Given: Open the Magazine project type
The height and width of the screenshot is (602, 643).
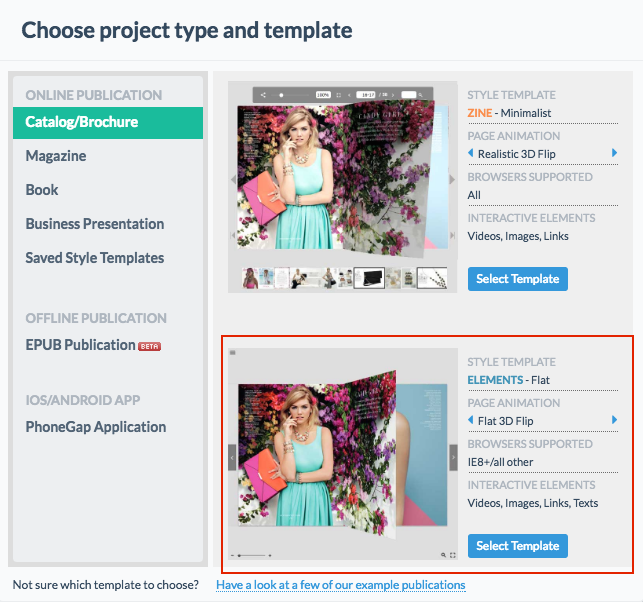Looking at the screenshot, I should (x=56, y=156).
